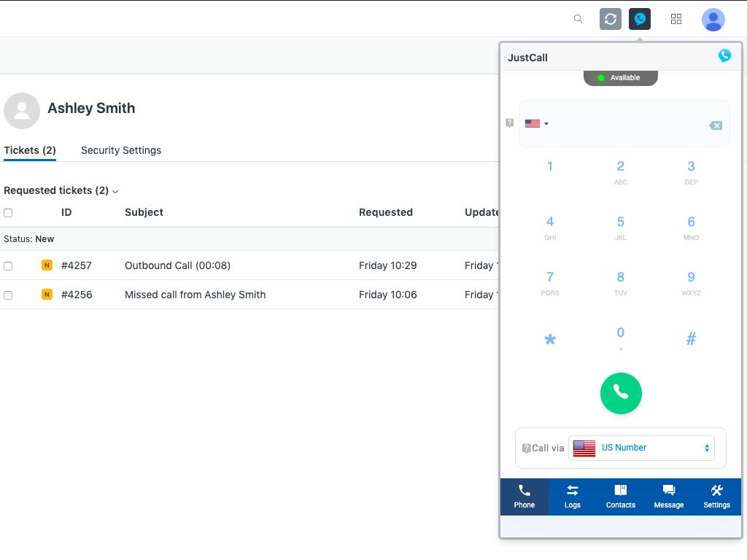Expand the Requested tickets (2) dropdown
This screenshot has width=747, height=560.
(61, 191)
